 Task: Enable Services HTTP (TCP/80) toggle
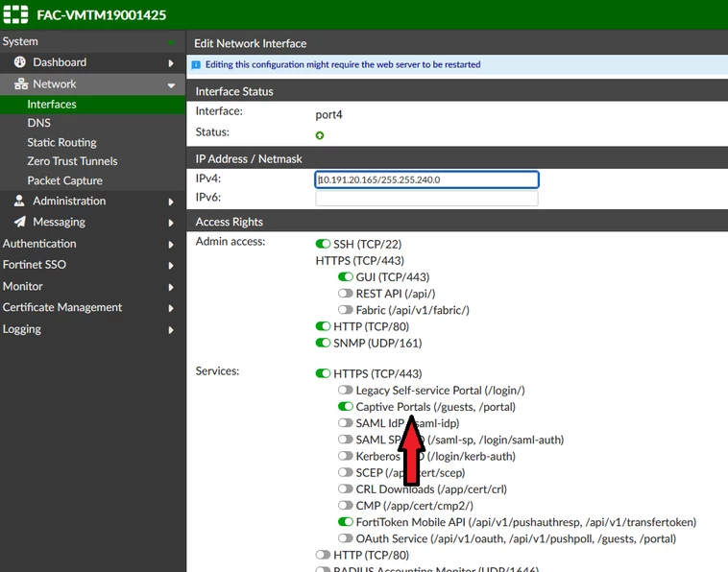pyautogui.click(x=323, y=555)
